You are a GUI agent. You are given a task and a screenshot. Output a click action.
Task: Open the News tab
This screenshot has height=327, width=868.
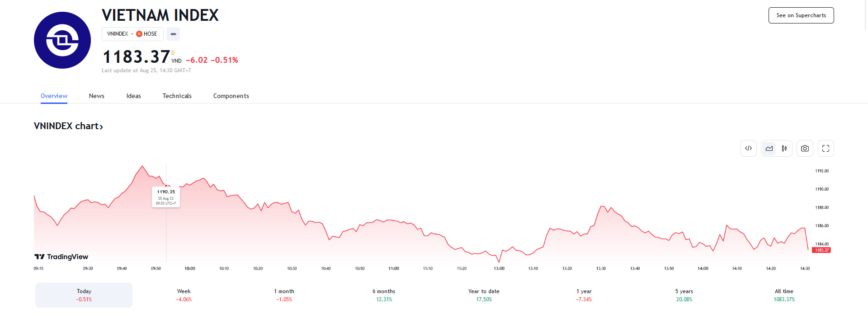[x=97, y=96]
